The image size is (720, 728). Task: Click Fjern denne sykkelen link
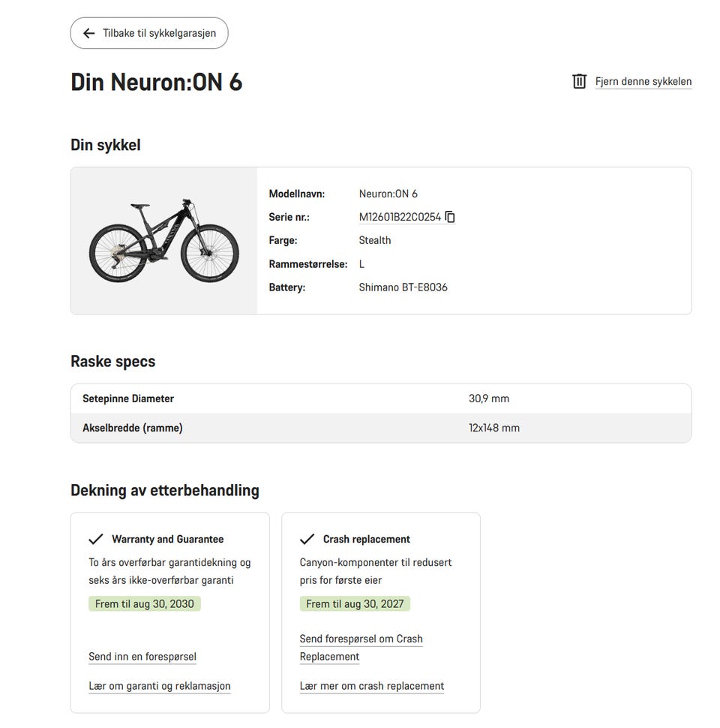click(643, 81)
